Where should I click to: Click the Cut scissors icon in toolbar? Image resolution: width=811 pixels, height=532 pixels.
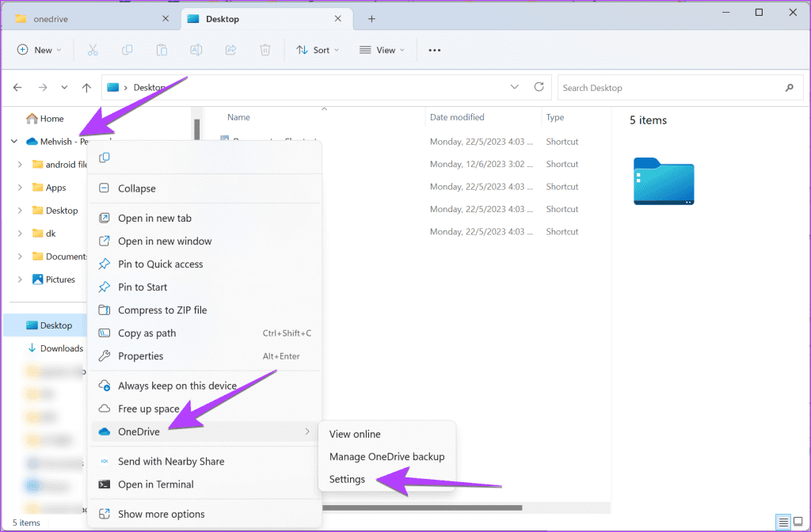(x=93, y=50)
